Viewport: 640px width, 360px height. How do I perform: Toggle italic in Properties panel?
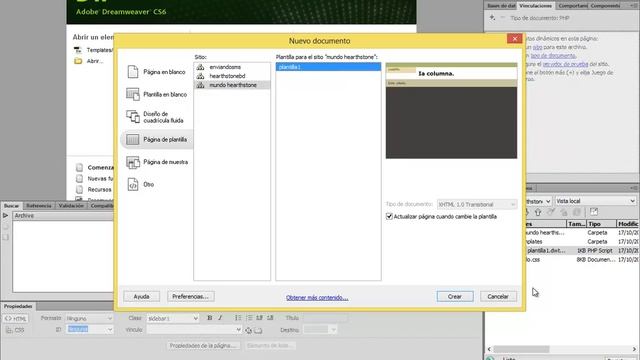pos(220,318)
